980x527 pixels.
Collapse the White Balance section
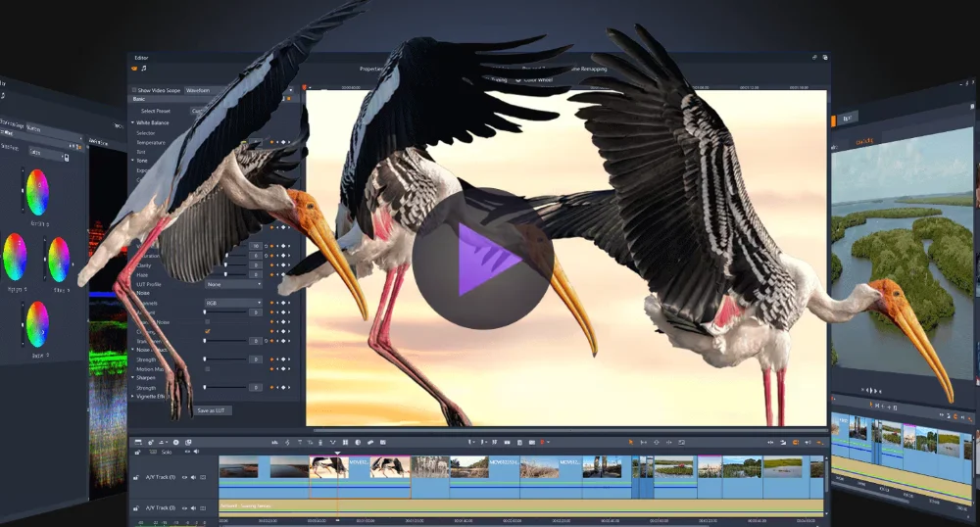click(133, 122)
